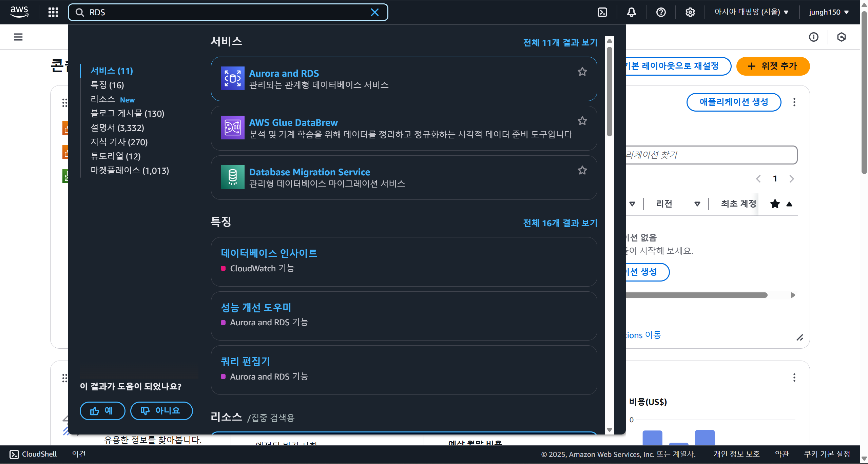Expand the hamburger navigation menu
This screenshot has width=868, height=464.
coord(18,37)
